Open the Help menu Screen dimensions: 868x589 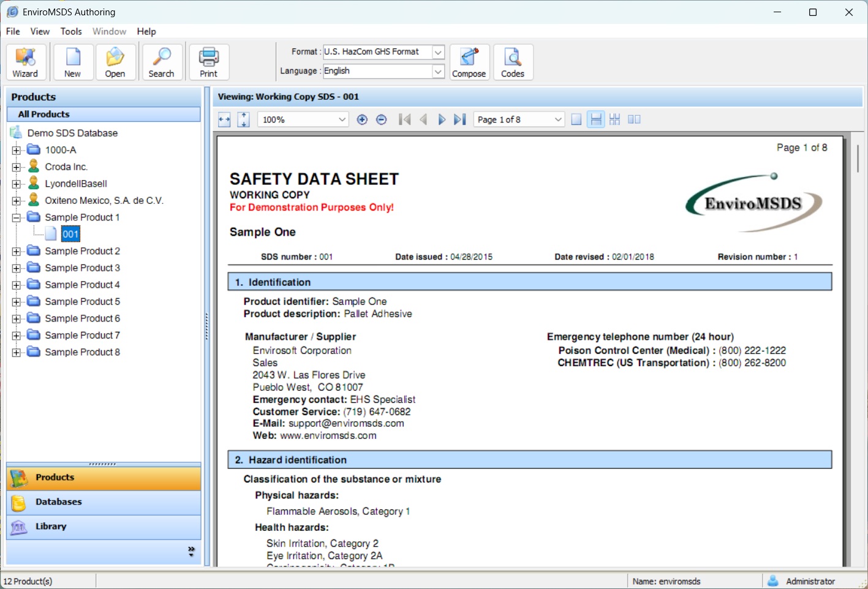(x=146, y=31)
